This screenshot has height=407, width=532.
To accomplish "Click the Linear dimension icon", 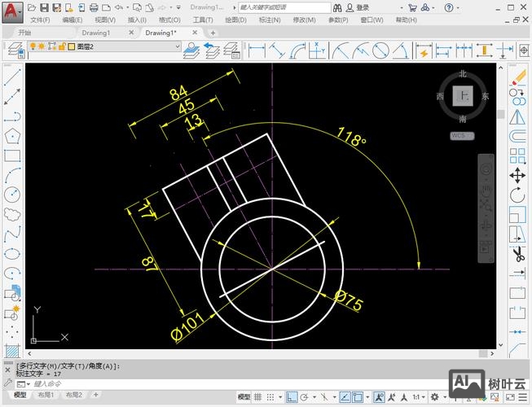I will [x=257, y=49].
